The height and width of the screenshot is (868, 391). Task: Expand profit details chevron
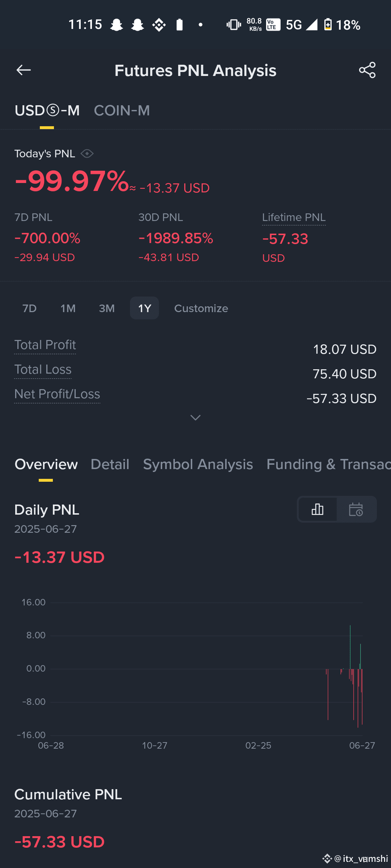[x=195, y=418]
